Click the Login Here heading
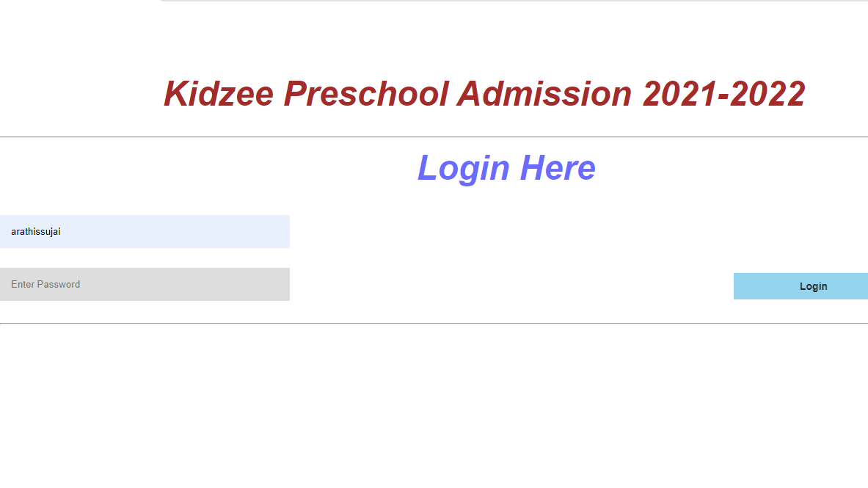 click(x=506, y=168)
